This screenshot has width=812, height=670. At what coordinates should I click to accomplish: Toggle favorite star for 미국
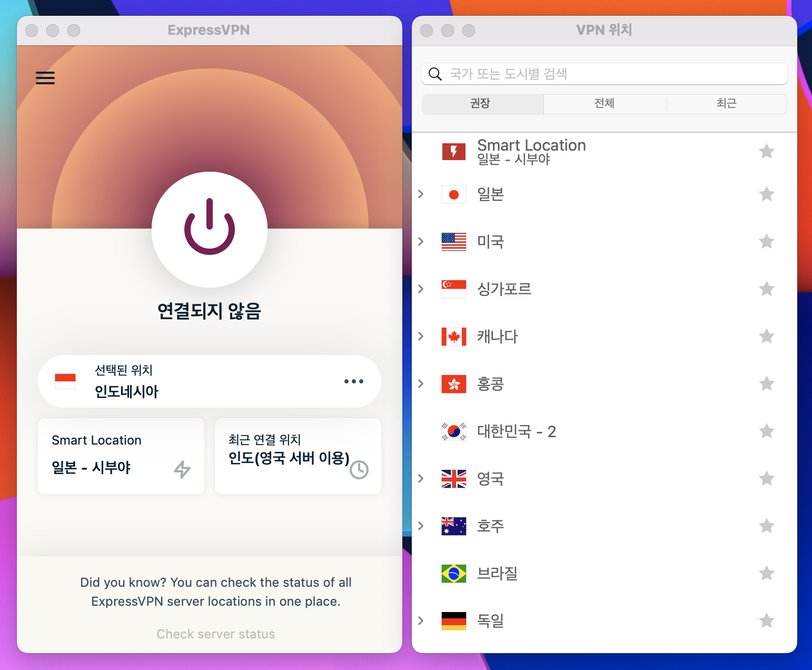[x=767, y=241]
